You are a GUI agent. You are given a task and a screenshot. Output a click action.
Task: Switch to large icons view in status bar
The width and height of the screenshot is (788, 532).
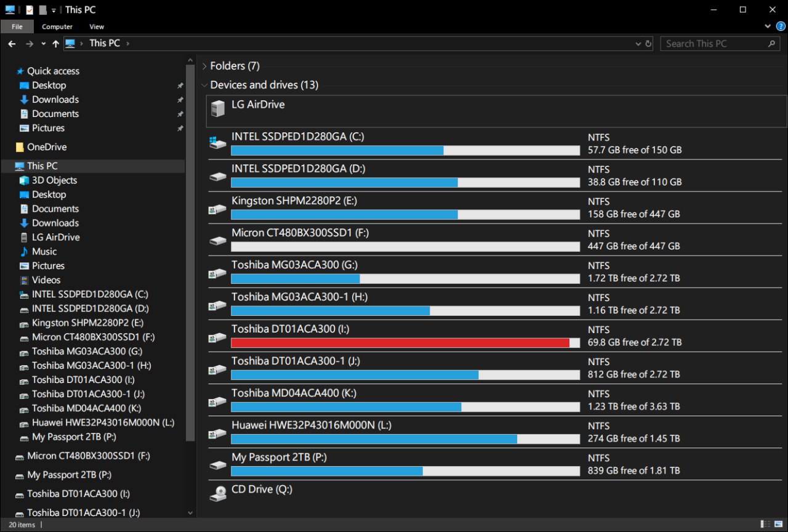[778, 524]
